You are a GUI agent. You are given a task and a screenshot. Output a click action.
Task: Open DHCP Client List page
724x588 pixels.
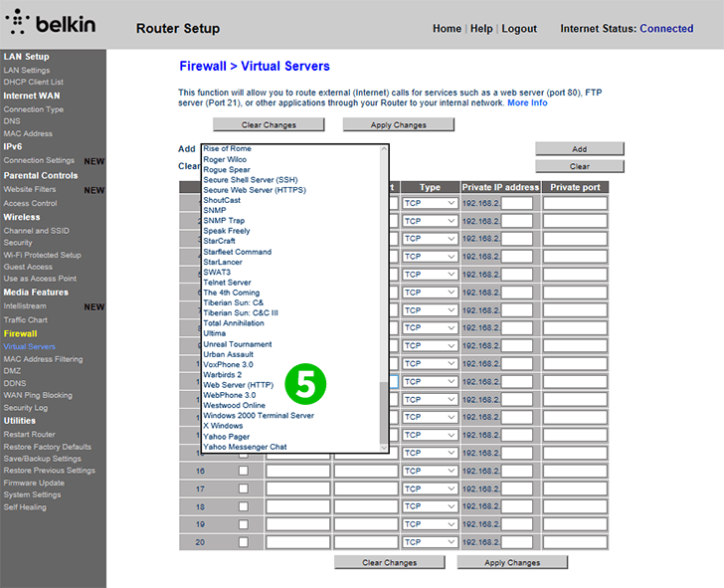[33, 82]
